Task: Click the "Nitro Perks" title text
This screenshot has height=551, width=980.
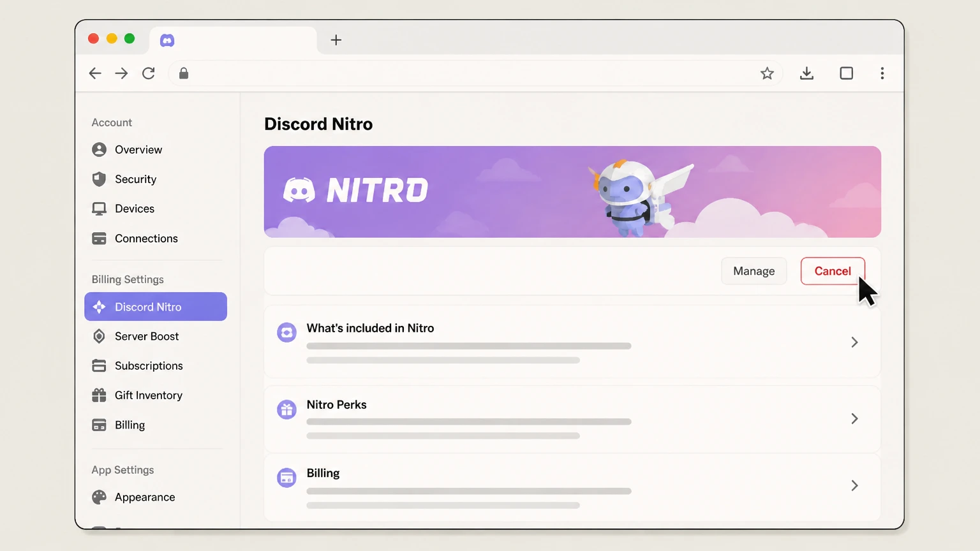Action: coord(336,404)
